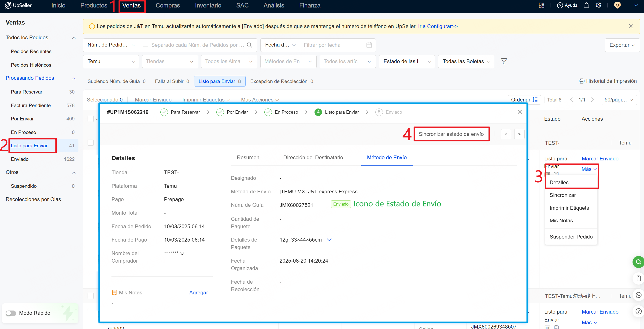Open the Núm. de Pedido search type dropdown
This screenshot has width=644, height=329.
click(111, 45)
